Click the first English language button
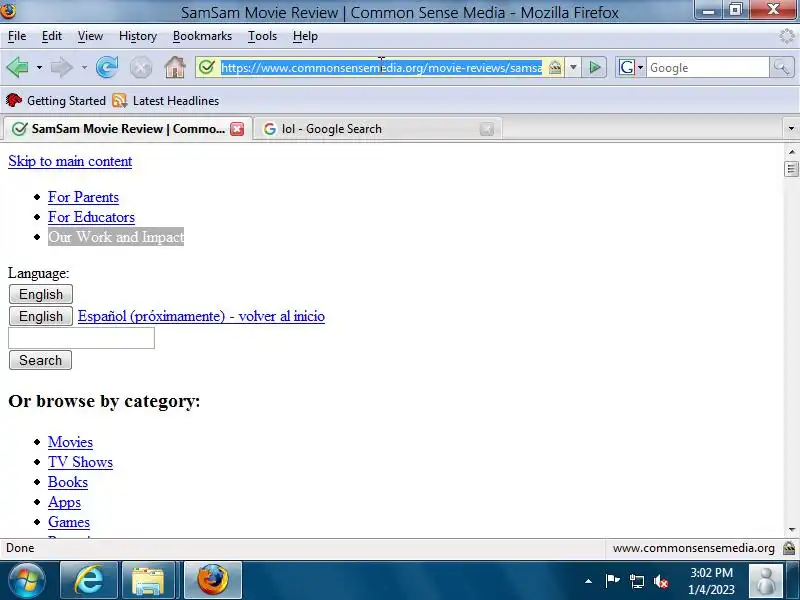 [41, 294]
